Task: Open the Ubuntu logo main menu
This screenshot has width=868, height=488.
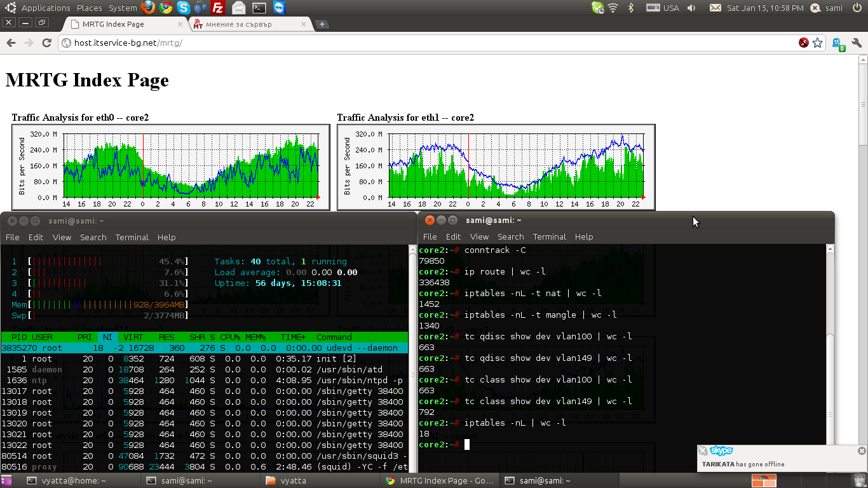Action: point(11,8)
